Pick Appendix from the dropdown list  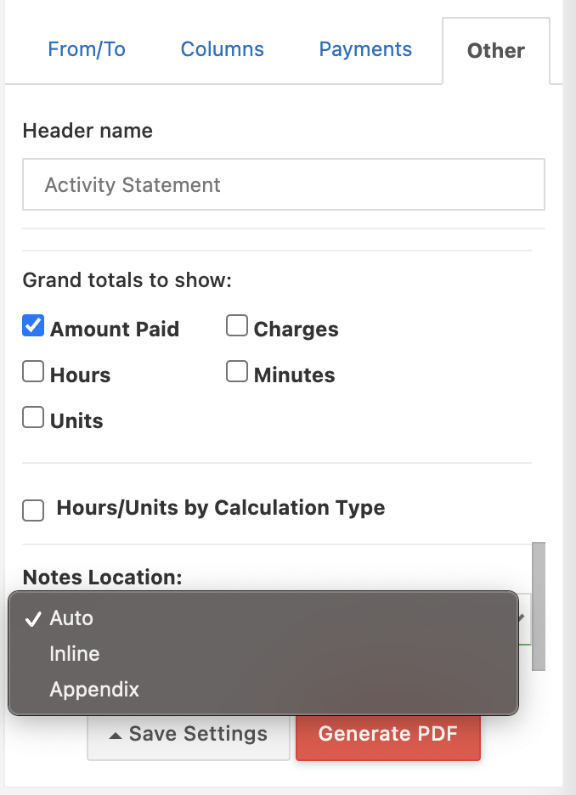263,689
